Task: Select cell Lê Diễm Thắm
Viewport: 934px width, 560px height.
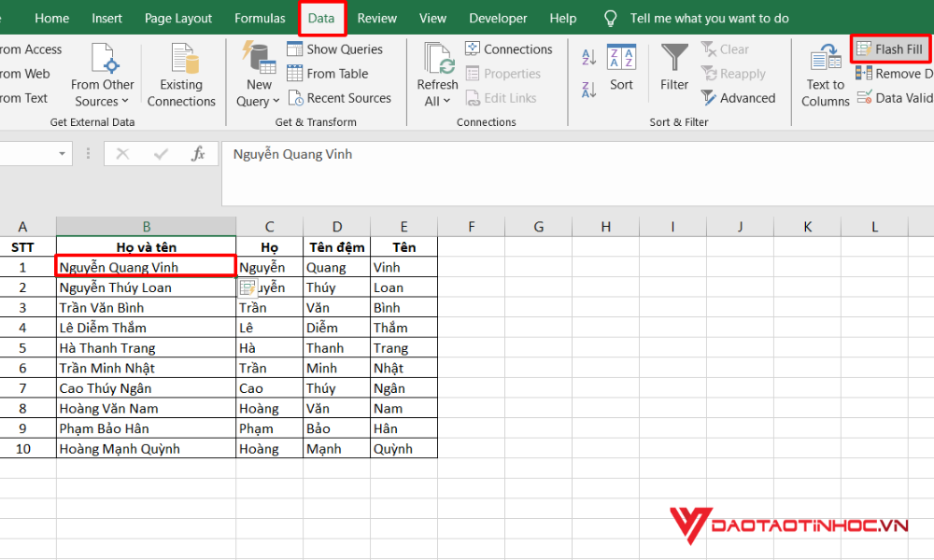Action: coord(146,328)
